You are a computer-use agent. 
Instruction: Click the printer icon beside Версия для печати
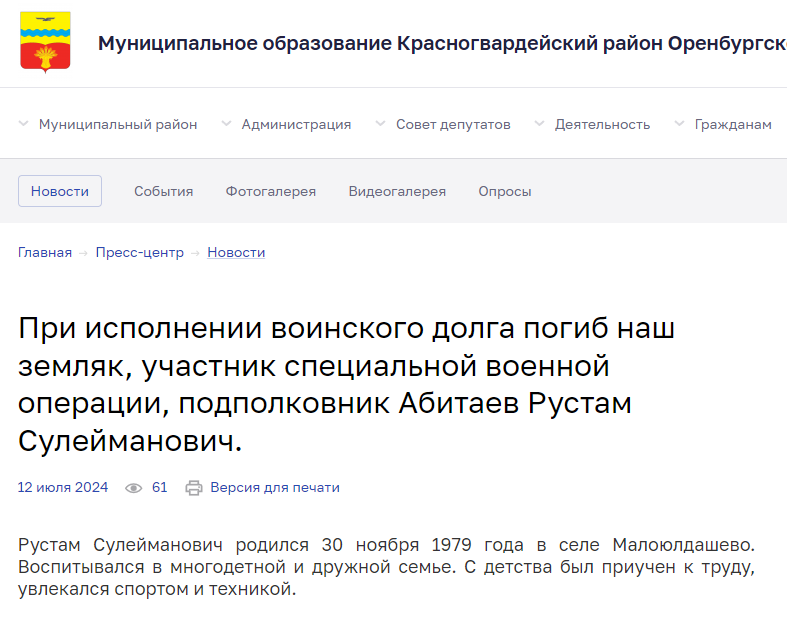(194, 488)
